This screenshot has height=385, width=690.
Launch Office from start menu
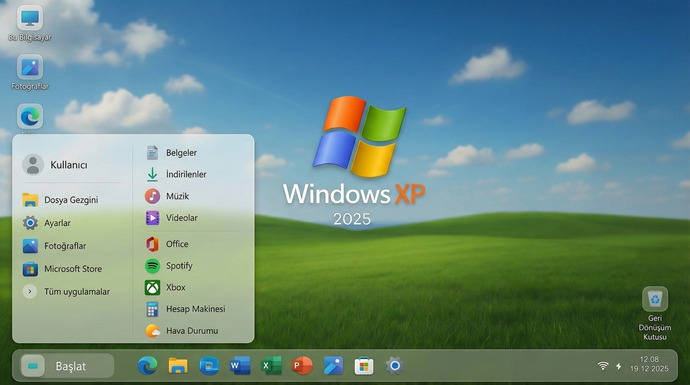(167, 244)
